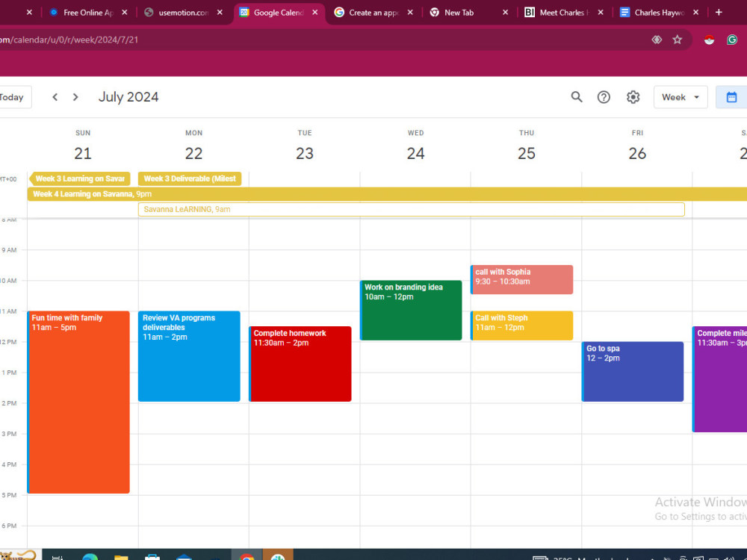This screenshot has height=560, width=747.
Task: Open Week 3 Deliverable all-day event
Action: (190, 178)
